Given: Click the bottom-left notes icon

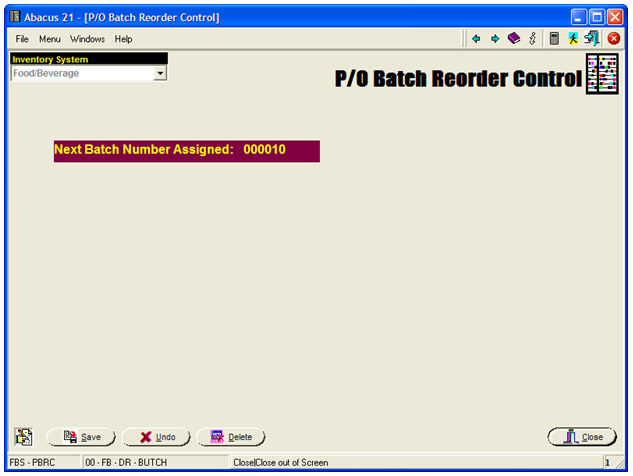Looking at the screenshot, I should click(24, 436).
